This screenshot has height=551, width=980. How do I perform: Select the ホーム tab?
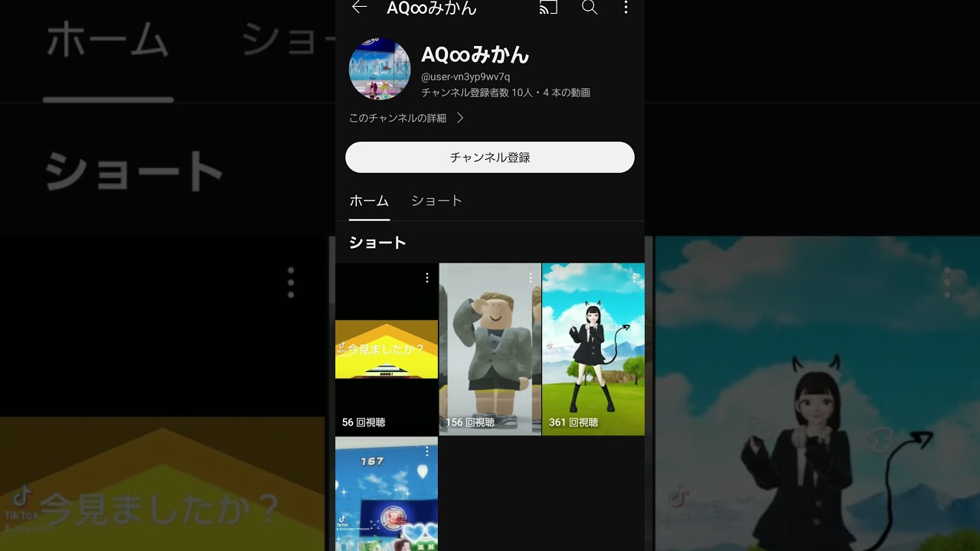point(369,201)
